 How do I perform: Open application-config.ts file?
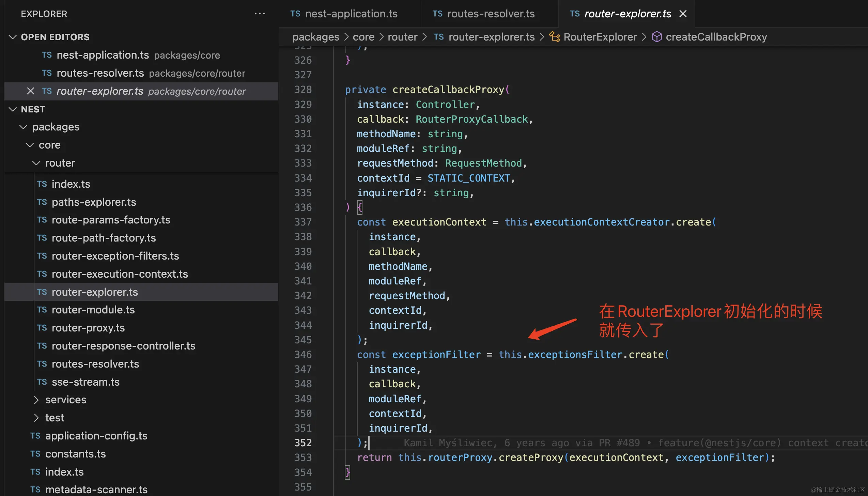(141, 436)
